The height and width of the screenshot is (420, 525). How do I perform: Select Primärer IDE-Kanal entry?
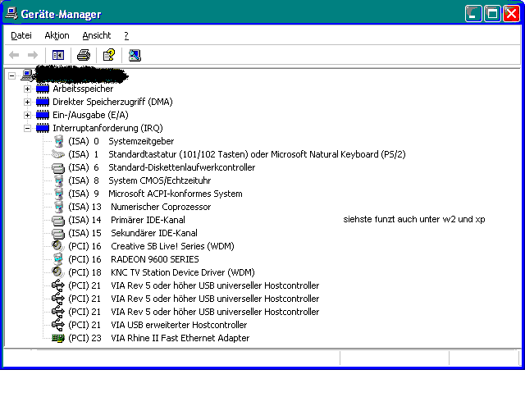point(148,220)
